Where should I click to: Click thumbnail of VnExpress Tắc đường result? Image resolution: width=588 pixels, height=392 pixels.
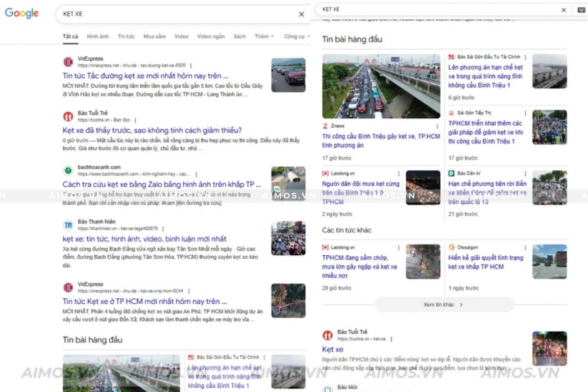click(x=288, y=75)
